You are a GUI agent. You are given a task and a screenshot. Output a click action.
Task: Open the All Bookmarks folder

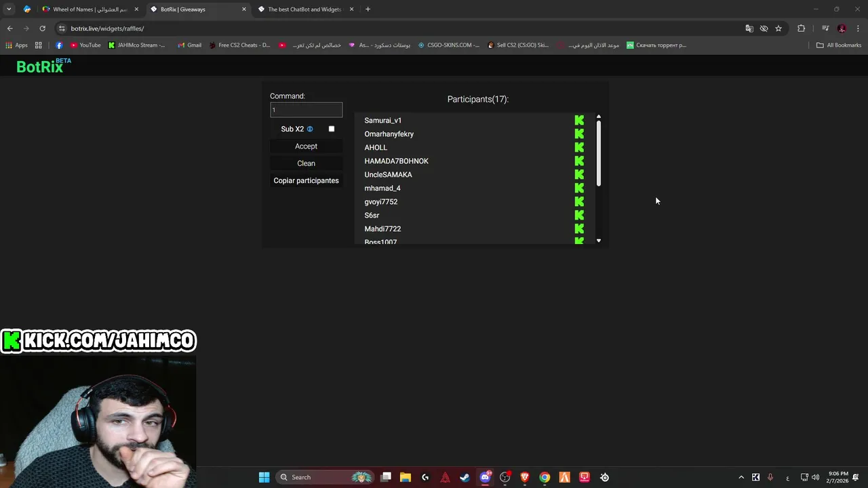pos(839,45)
